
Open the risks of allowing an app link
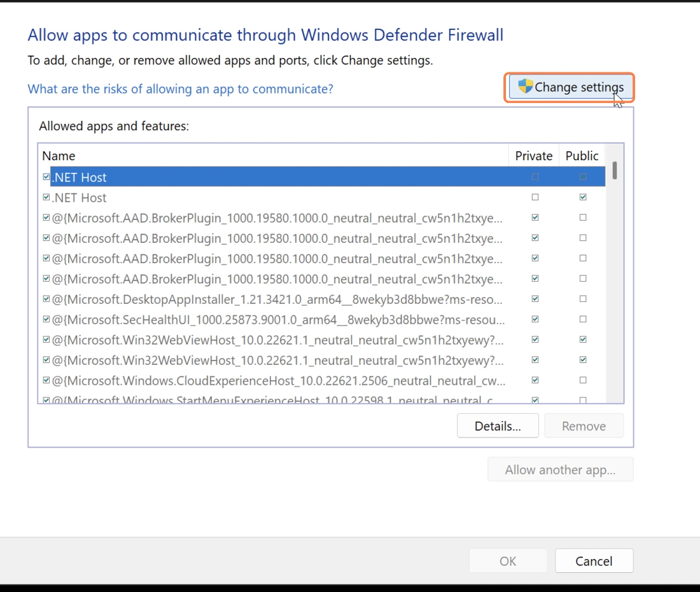point(180,89)
